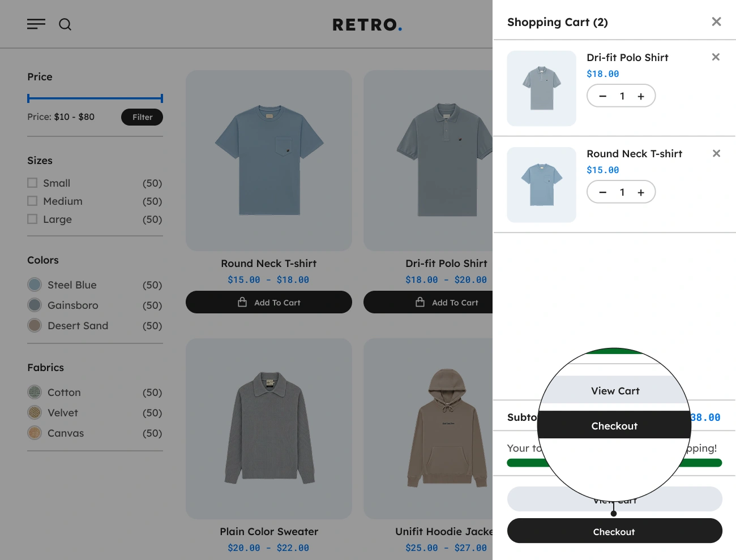
Task: Decrease Round Neck T-shirt quantity
Action: (603, 192)
